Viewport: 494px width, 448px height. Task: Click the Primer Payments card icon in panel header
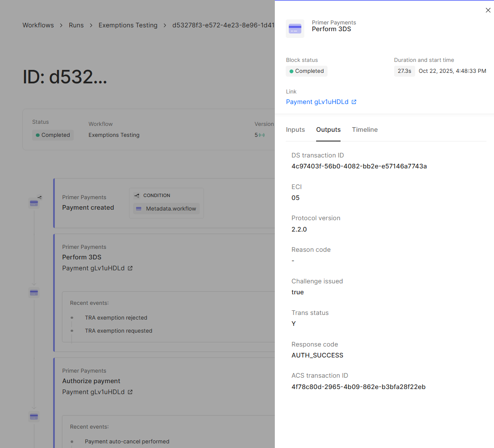point(295,28)
